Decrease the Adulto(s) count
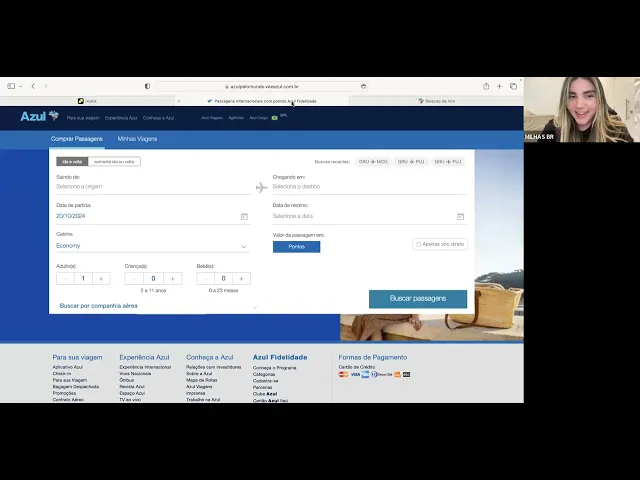This screenshot has width=640, height=480. coord(65,278)
